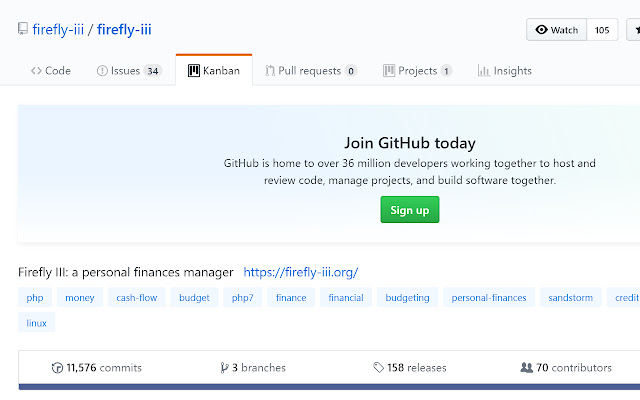
Task: Select the personal-finances topic tag
Action: (x=489, y=298)
